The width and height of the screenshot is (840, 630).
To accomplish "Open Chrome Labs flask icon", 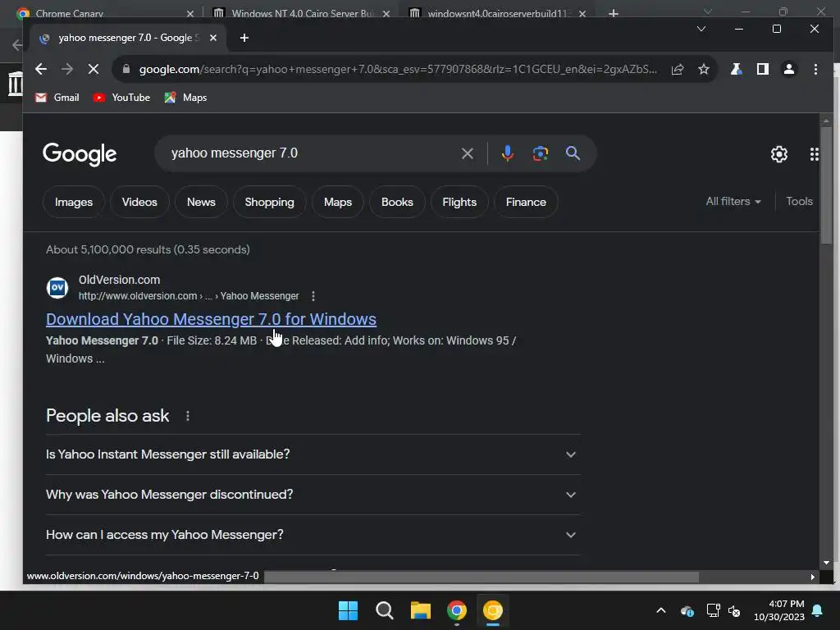I will [x=737, y=69].
